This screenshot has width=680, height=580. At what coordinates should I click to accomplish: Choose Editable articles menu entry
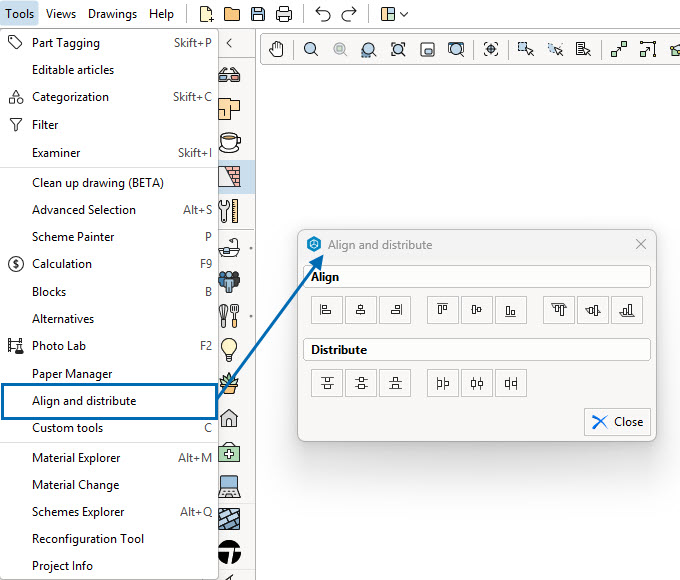(x=109, y=70)
